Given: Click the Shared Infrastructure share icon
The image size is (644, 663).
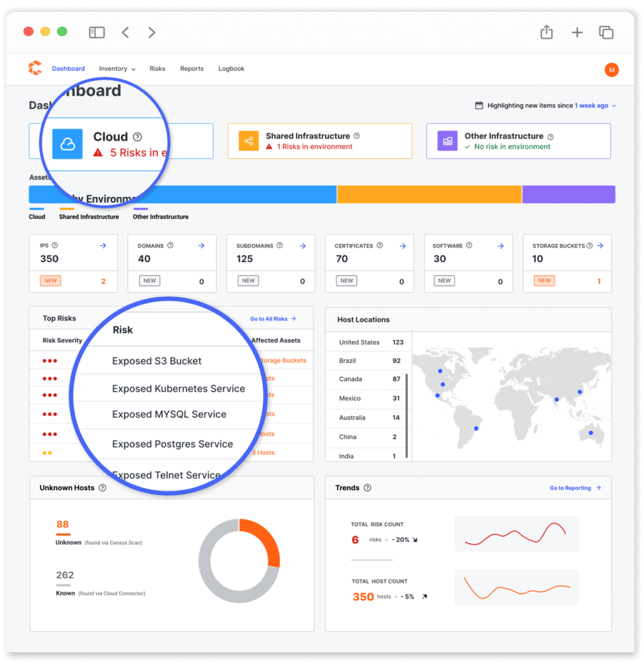Looking at the screenshot, I should coord(248,141).
